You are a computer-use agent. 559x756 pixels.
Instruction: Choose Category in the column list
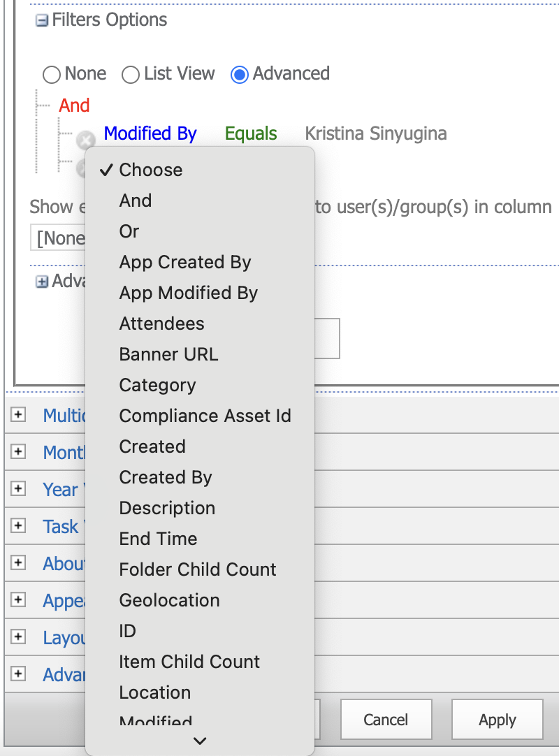(x=157, y=385)
